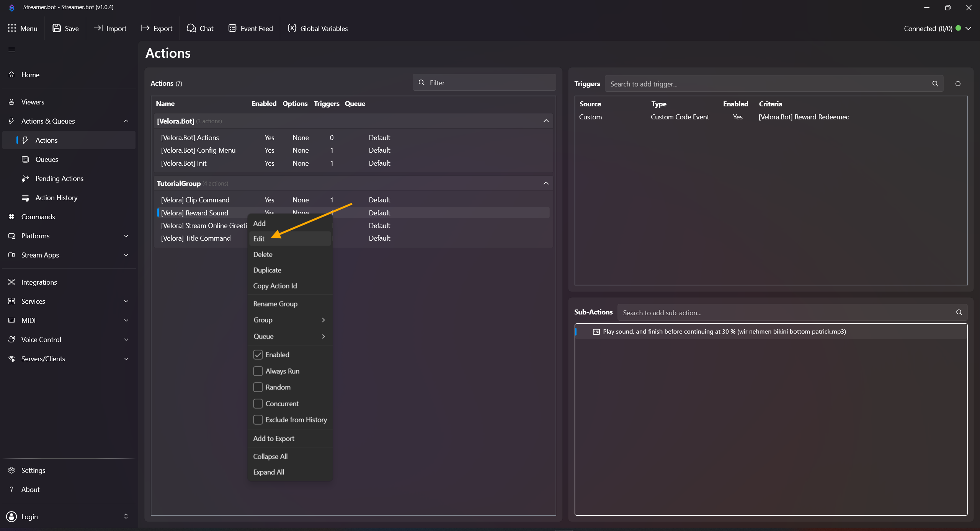Click the Sub-Actions search magnifier icon
Image resolution: width=980 pixels, height=531 pixels.
[959, 313]
